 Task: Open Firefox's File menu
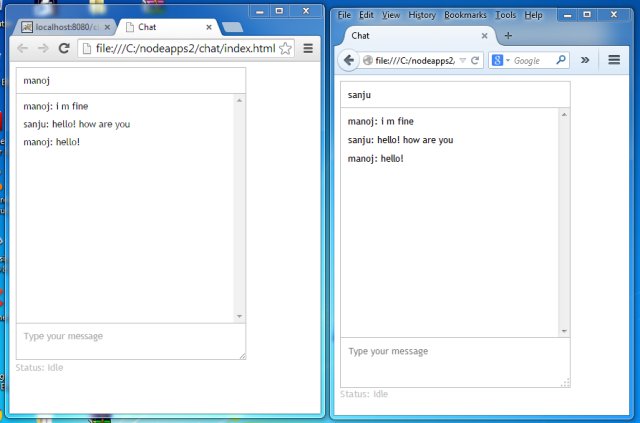344,15
